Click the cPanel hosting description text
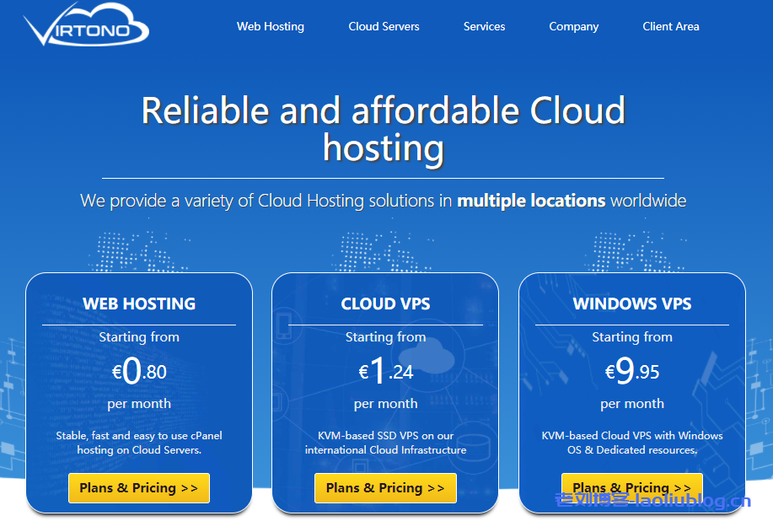This screenshot has height=532, width=773. point(138,443)
